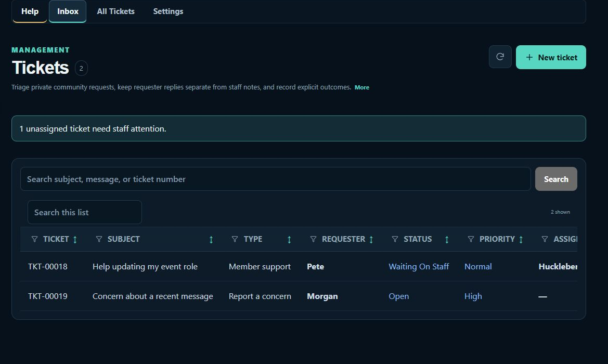
Task: Open the Settings tab
Action: pyautogui.click(x=168, y=11)
